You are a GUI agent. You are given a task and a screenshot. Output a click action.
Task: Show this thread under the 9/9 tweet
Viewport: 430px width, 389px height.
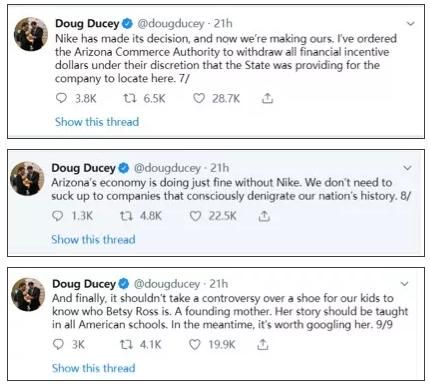(94, 368)
